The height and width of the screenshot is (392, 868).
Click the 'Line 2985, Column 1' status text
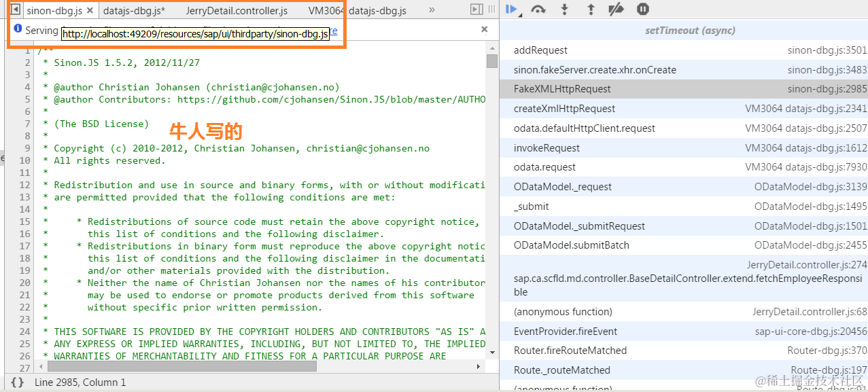80,382
